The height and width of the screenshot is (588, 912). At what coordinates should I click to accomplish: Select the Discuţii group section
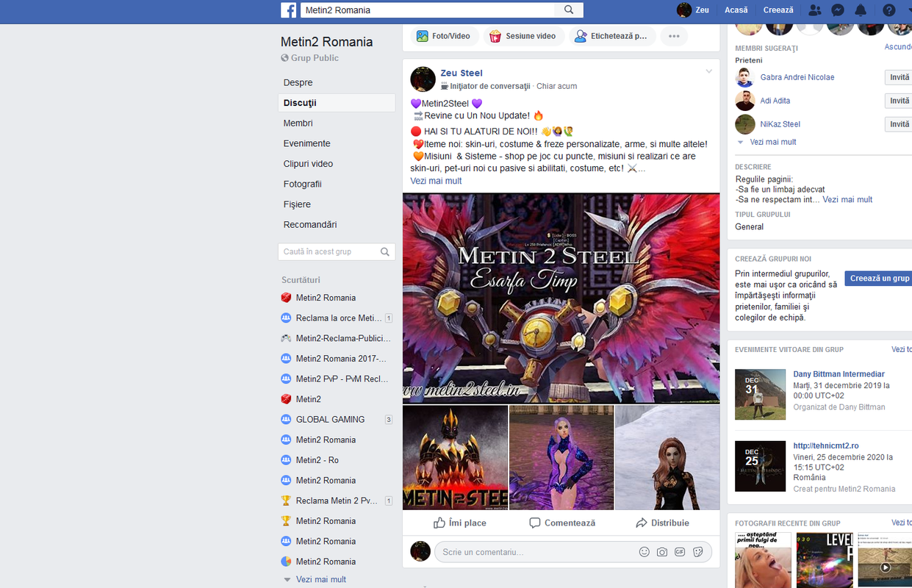[337, 103]
